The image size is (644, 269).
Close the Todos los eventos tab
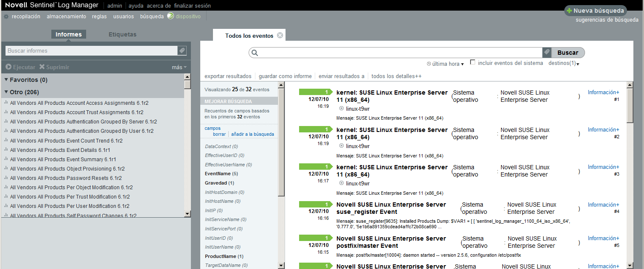coord(280,35)
